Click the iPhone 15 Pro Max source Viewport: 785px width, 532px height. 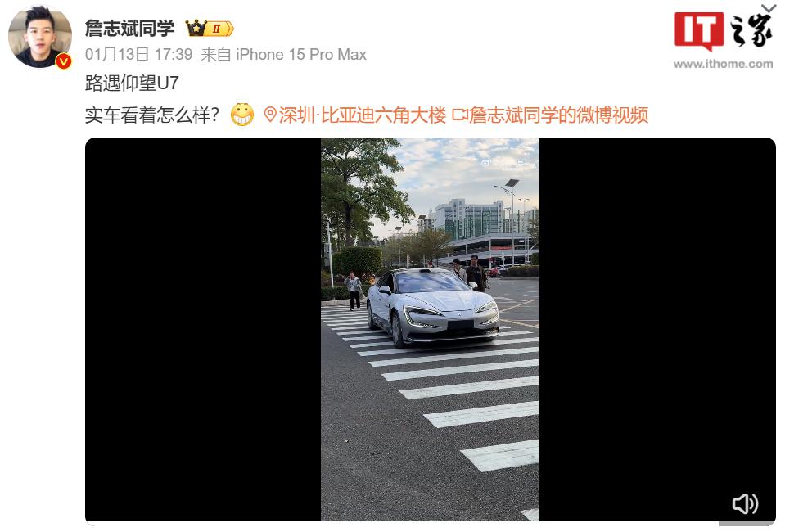(x=301, y=54)
